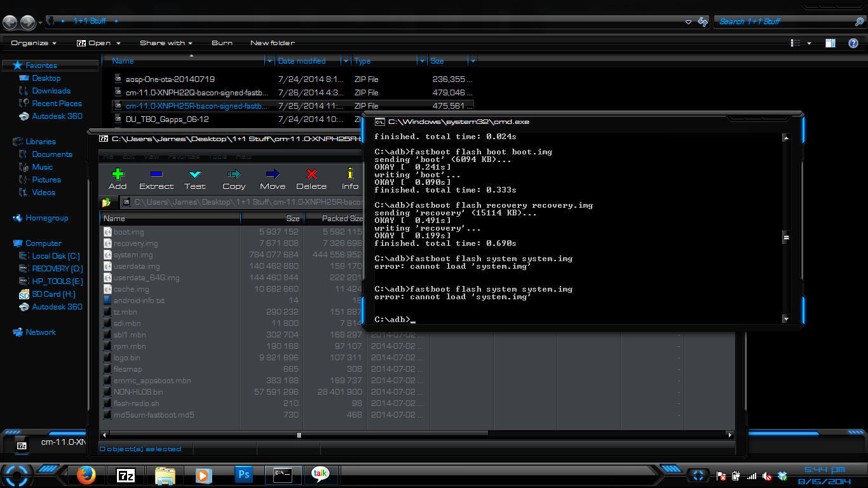868x488 pixels.
Task: Click the Start orb button
Action: pos(17,475)
